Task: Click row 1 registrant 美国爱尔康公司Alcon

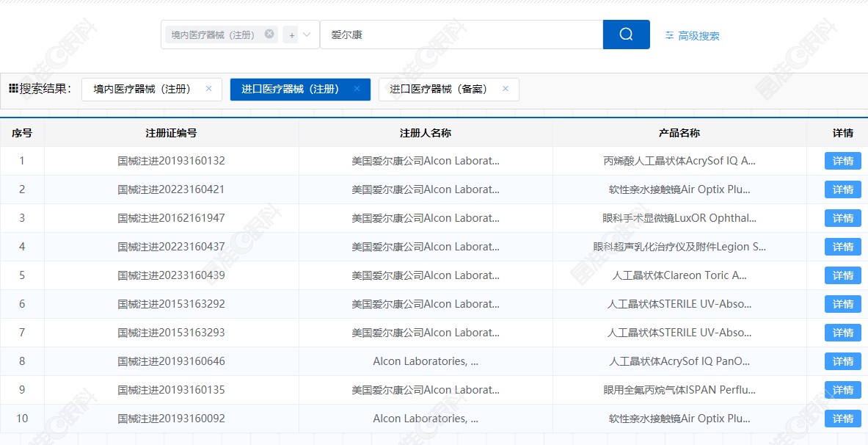Action: (x=426, y=161)
